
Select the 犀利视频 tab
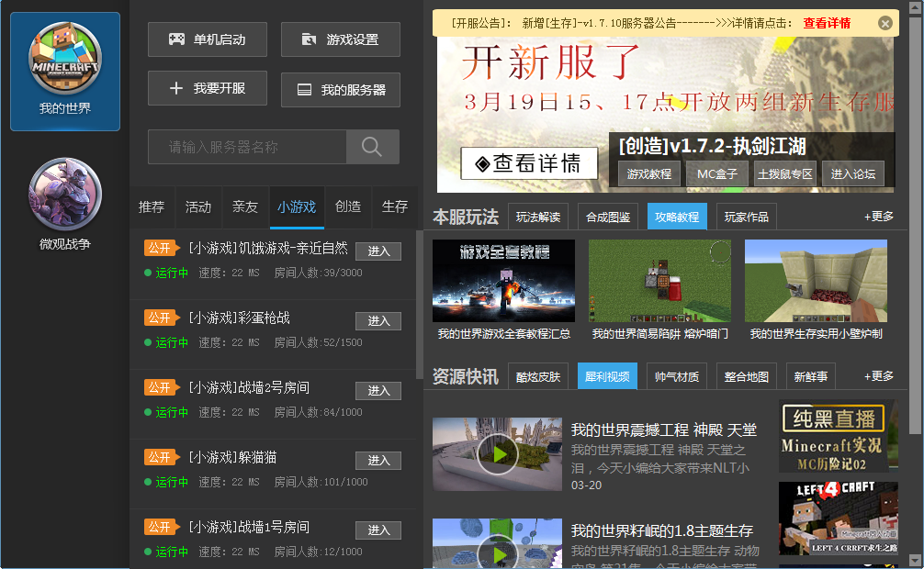[607, 376]
